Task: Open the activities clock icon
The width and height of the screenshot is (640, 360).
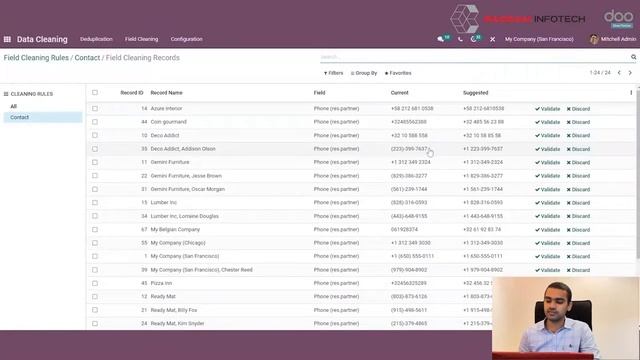Action: pyautogui.click(x=473, y=39)
